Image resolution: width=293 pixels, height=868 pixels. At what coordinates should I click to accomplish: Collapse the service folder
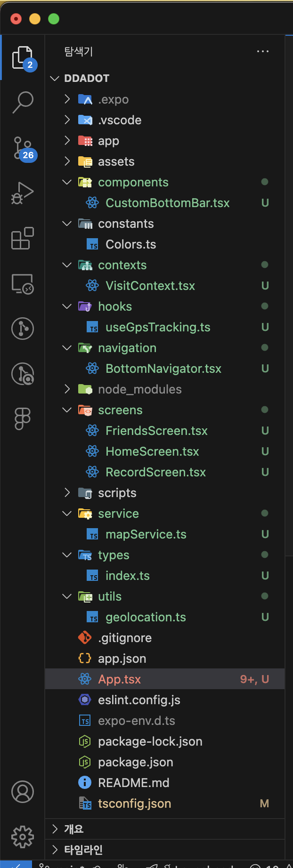click(67, 513)
